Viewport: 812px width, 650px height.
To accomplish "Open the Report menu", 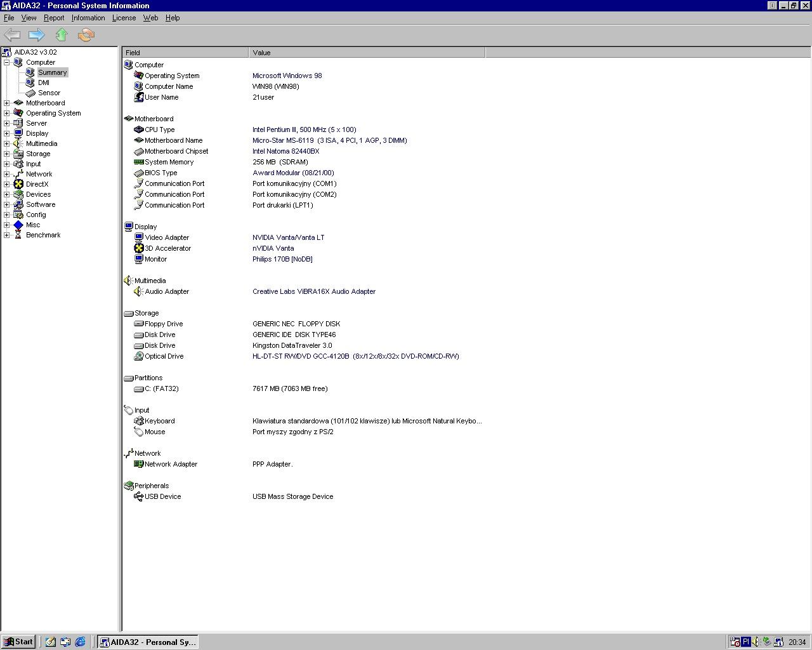I will (x=54, y=18).
